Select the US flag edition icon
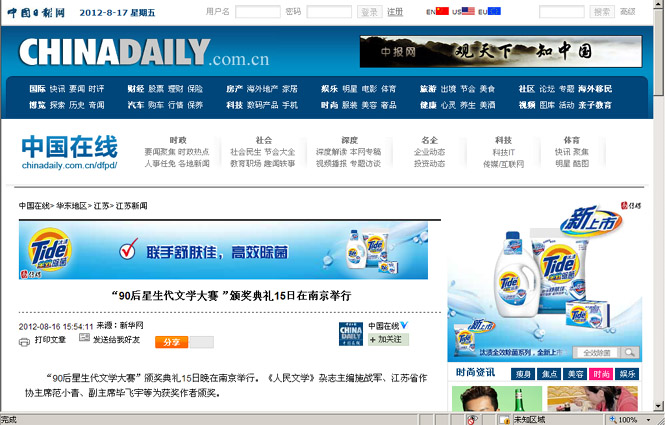 click(468, 12)
